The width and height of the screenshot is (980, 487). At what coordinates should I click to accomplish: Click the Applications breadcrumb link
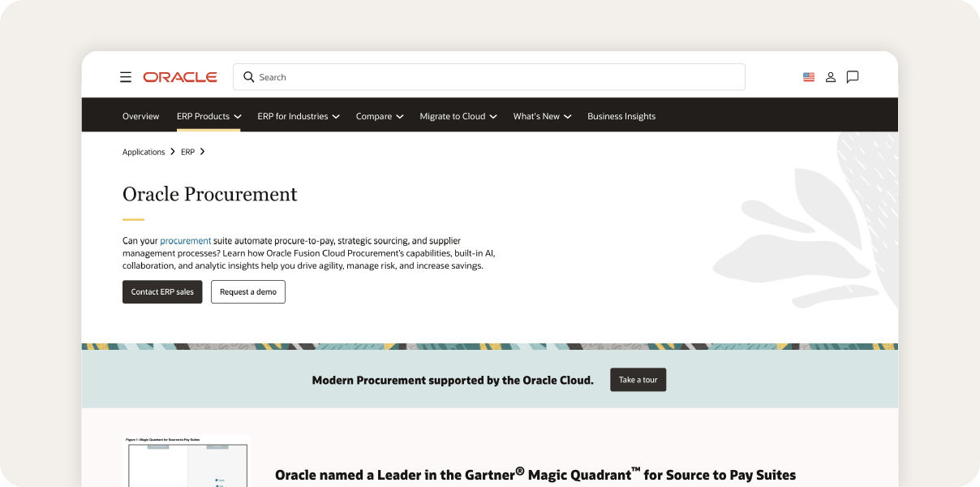pos(144,152)
